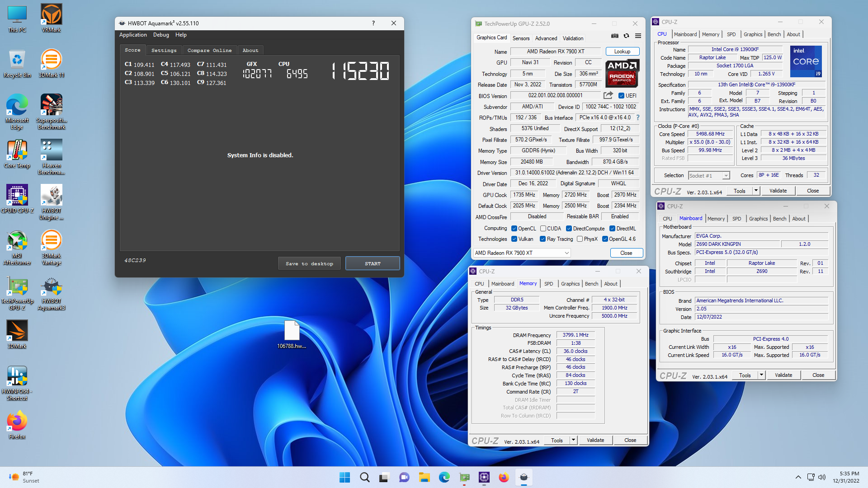Open the Recycle Bin on desktop
868x488 pixels.
point(17,63)
